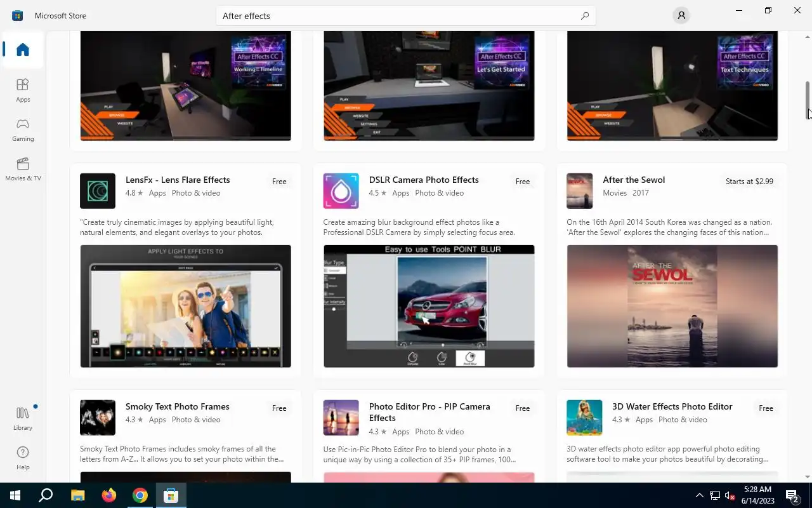
Task: Click Free price on Smoky Text Photo Frames
Action: tap(279, 408)
